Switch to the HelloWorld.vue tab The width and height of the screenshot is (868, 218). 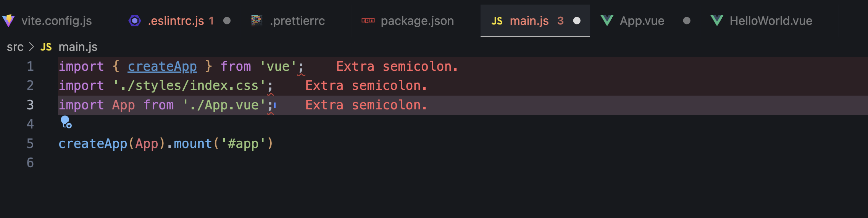click(x=761, y=21)
